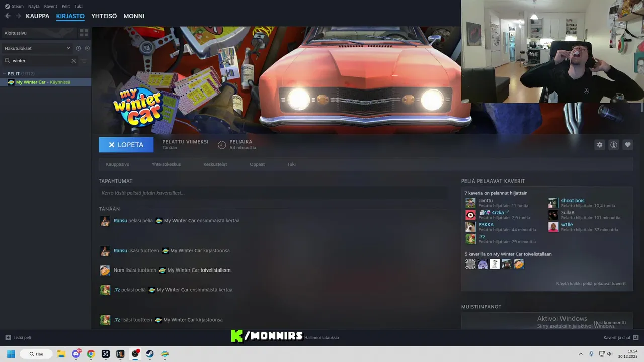Open toivelistalleen wishlist link
The image size is (644, 362).
[215, 270]
